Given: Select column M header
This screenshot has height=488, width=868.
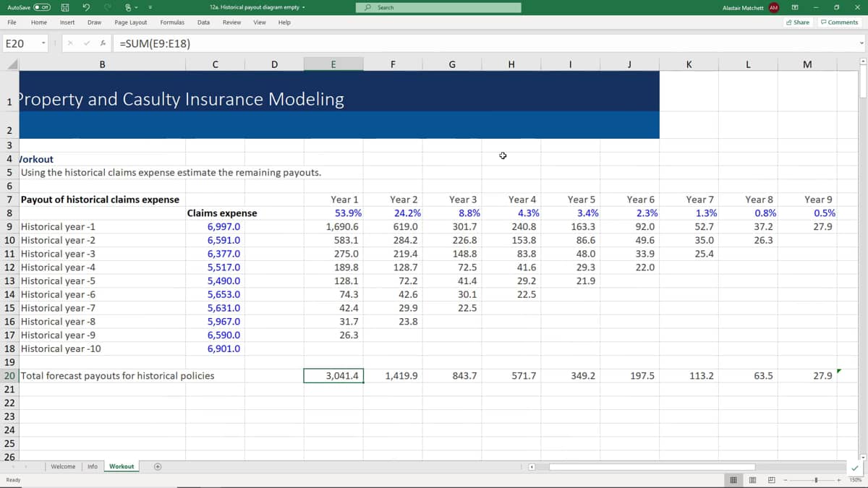Looking at the screenshot, I should (807, 64).
